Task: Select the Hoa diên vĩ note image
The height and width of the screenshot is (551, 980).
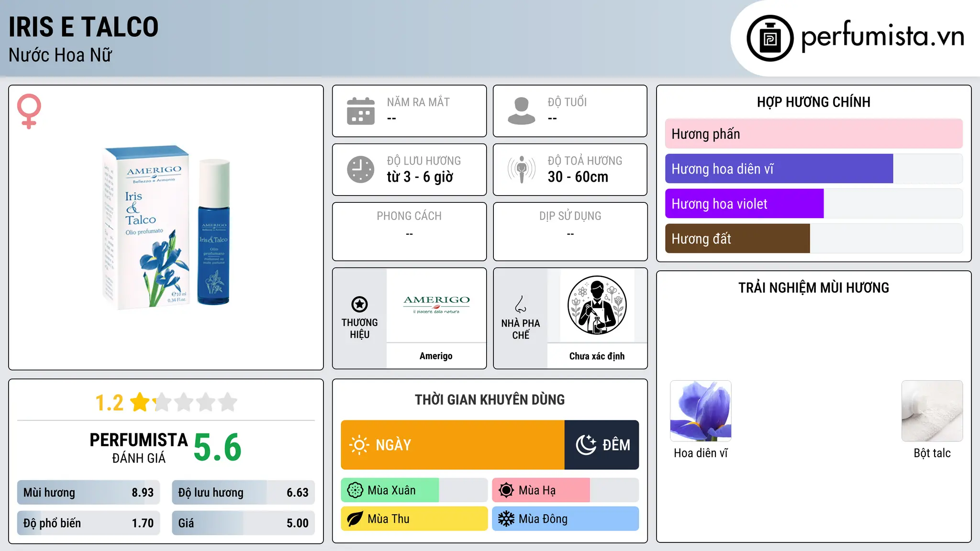Action: click(701, 411)
